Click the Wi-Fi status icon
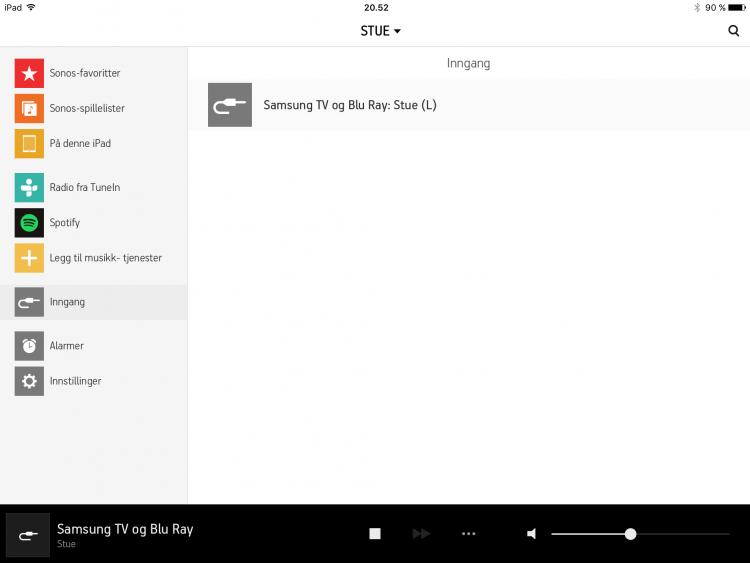 32,7
